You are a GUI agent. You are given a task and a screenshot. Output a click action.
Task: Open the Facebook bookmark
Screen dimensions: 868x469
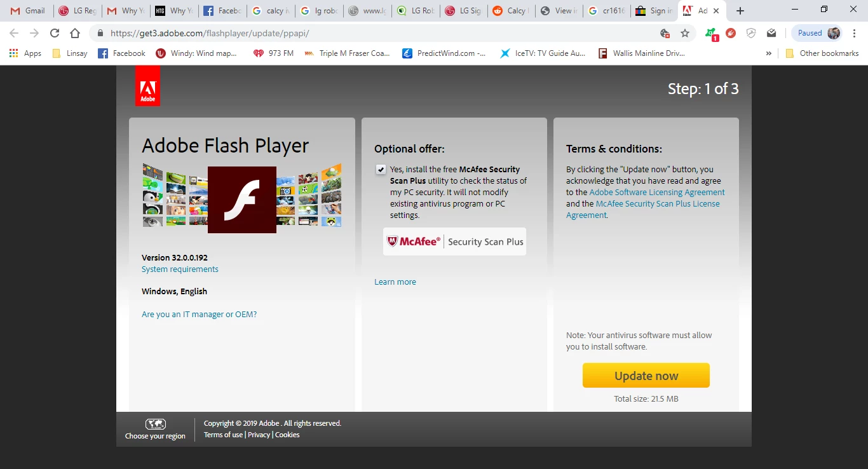[x=121, y=53]
